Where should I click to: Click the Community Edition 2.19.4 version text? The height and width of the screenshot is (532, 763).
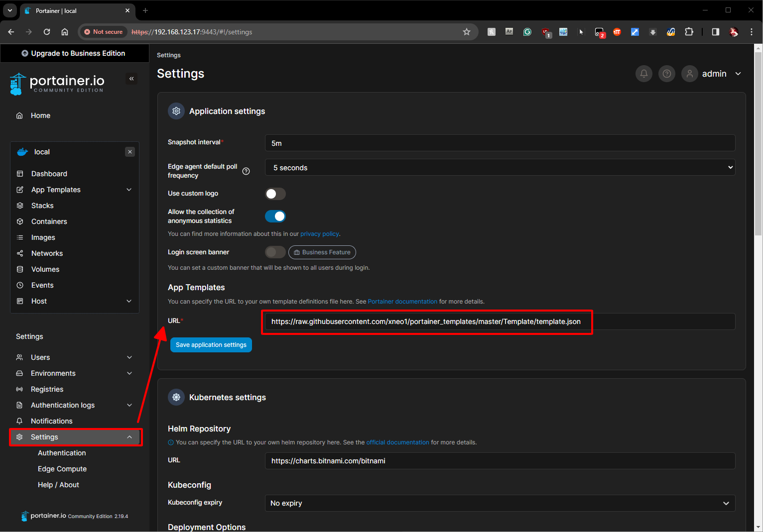tap(98, 517)
